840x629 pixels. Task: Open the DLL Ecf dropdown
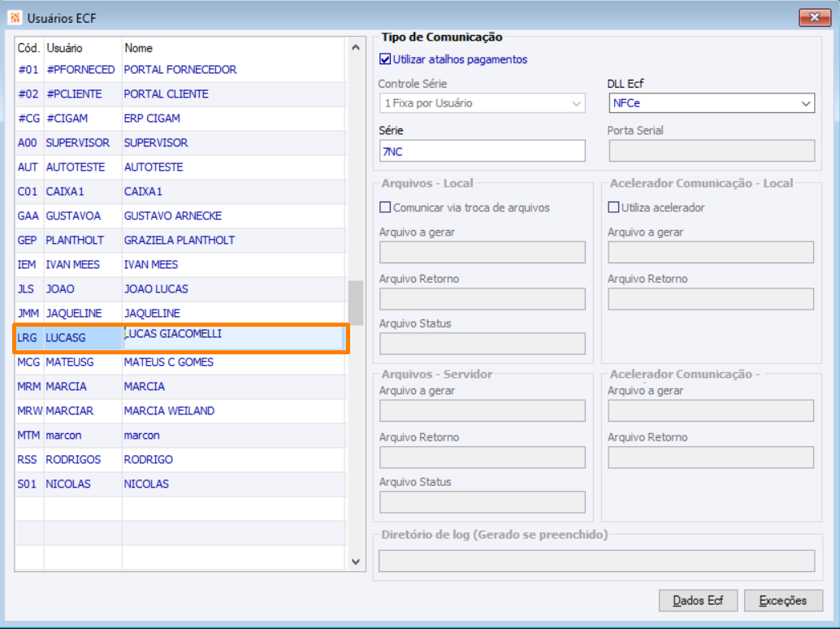(806, 104)
